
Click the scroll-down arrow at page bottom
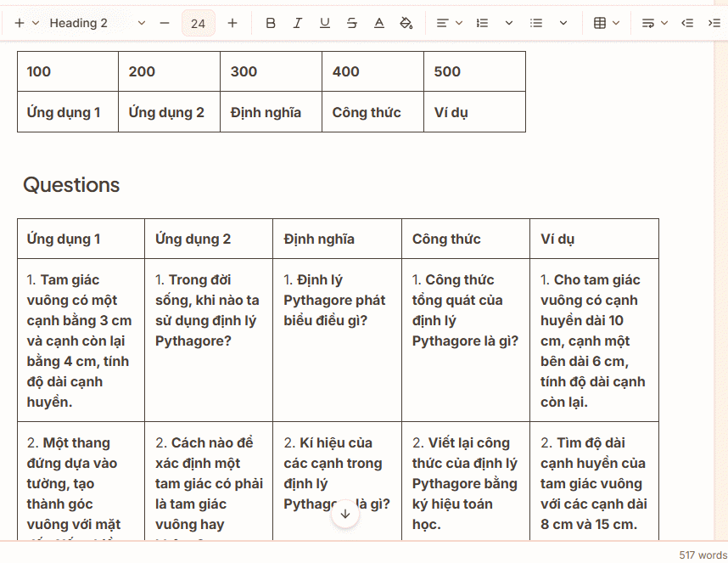(345, 513)
